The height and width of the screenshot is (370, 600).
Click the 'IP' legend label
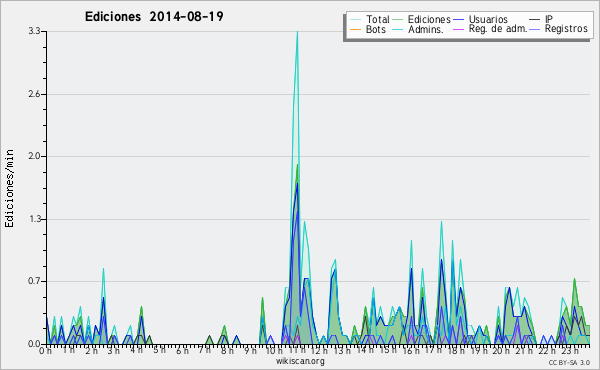coord(549,19)
